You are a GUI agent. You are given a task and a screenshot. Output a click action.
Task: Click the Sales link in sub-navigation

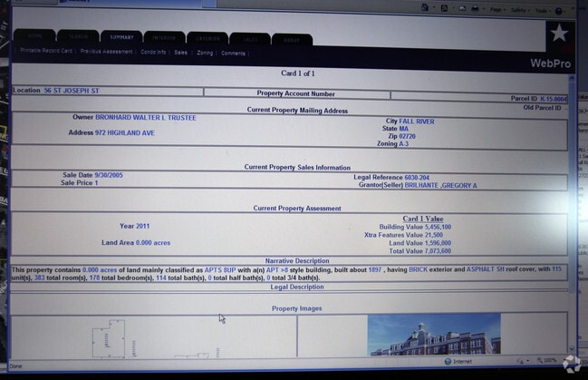point(181,53)
